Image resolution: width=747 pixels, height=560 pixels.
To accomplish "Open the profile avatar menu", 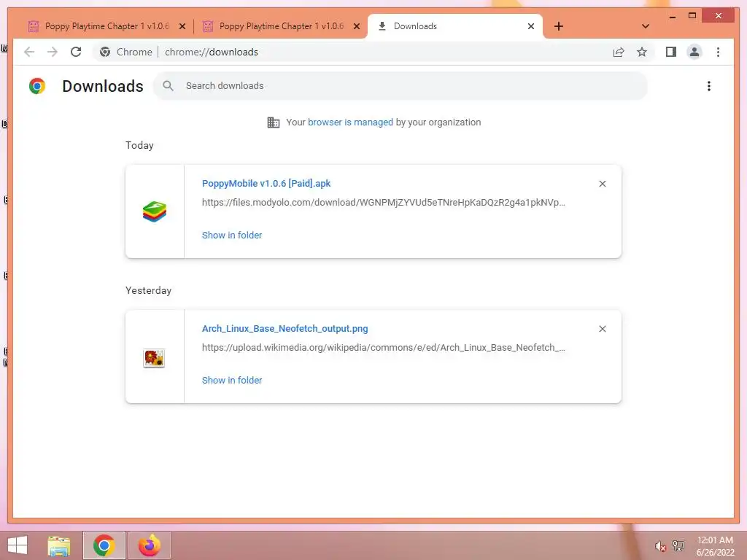I will pos(694,52).
